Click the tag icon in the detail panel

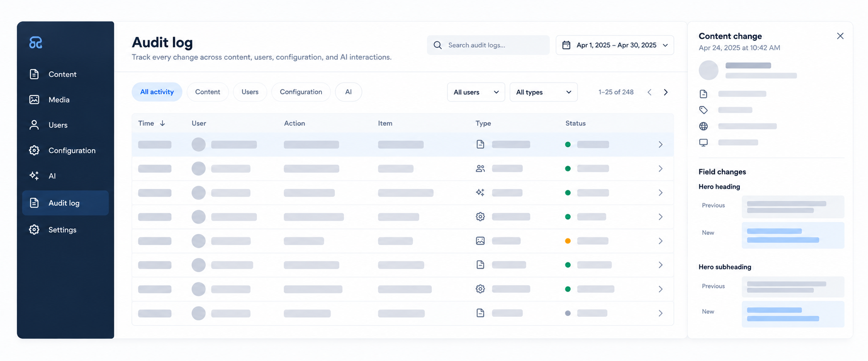coord(703,110)
